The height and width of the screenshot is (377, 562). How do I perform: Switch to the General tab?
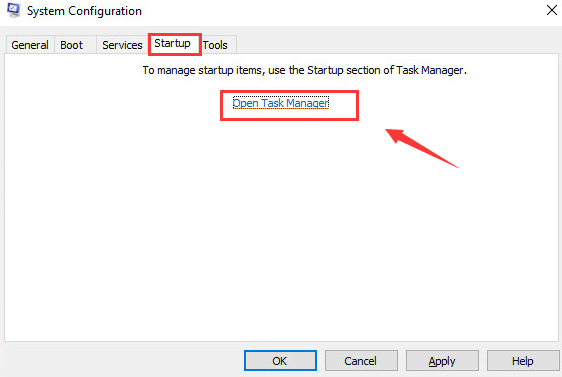pyautogui.click(x=30, y=45)
